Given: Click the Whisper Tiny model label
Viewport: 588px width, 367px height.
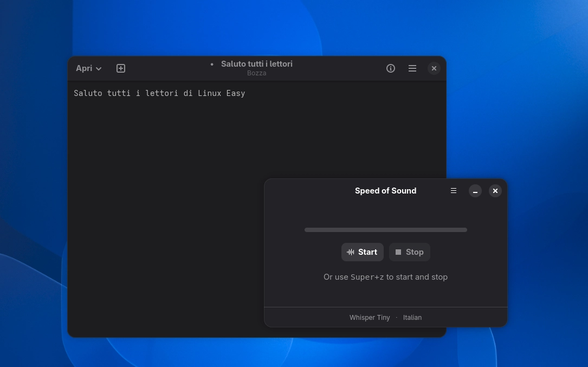Looking at the screenshot, I should tap(370, 318).
